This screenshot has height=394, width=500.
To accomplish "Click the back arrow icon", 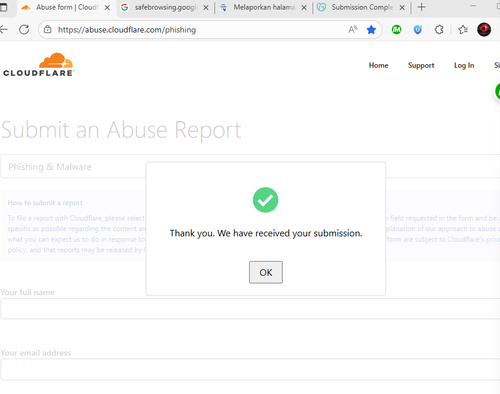I will click(x=3, y=30).
